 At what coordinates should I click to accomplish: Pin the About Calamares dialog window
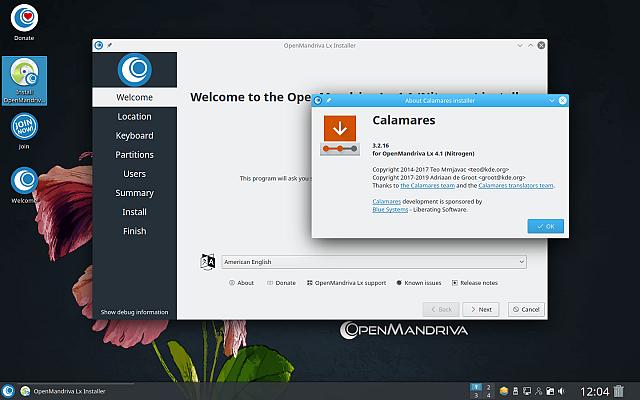pos(329,100)
